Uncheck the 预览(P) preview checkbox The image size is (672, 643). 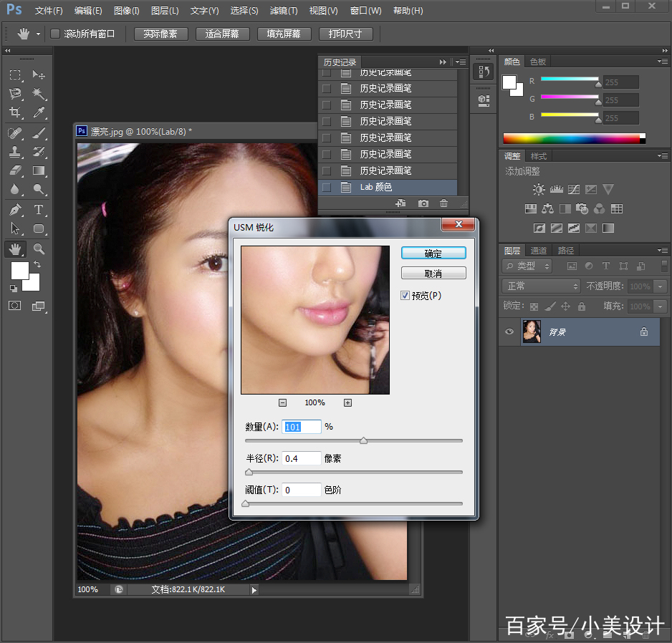click(405, 295)
